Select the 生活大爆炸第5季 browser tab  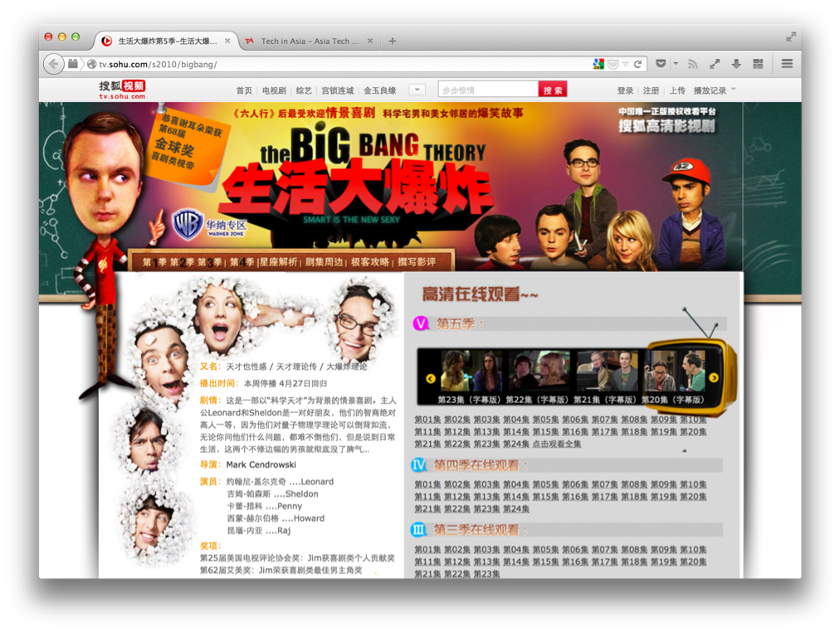click(167, 41)
